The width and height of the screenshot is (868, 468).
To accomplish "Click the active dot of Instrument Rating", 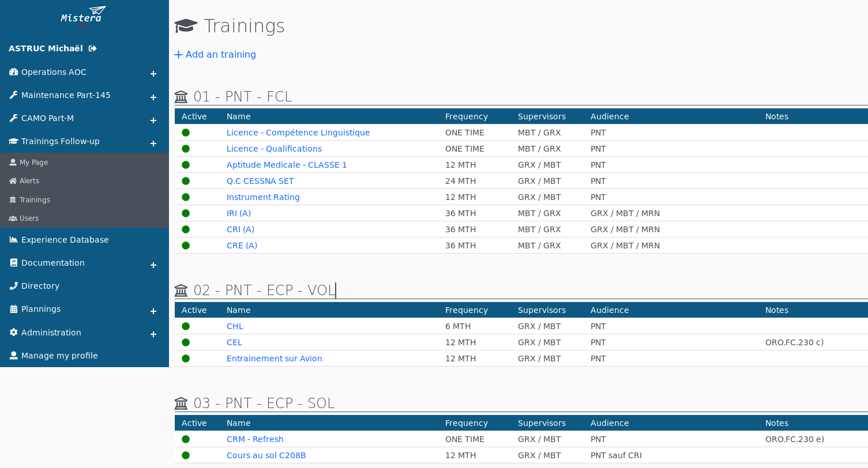I will coord(186,197).
